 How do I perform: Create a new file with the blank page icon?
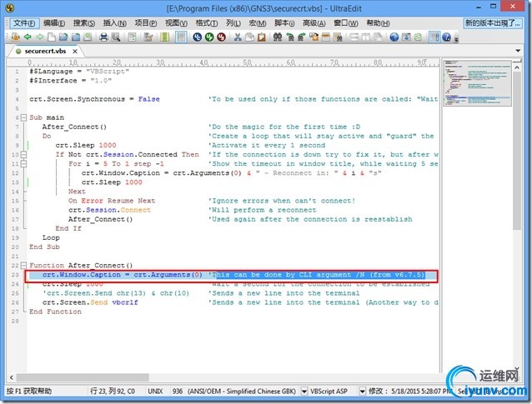click(52, 37)
